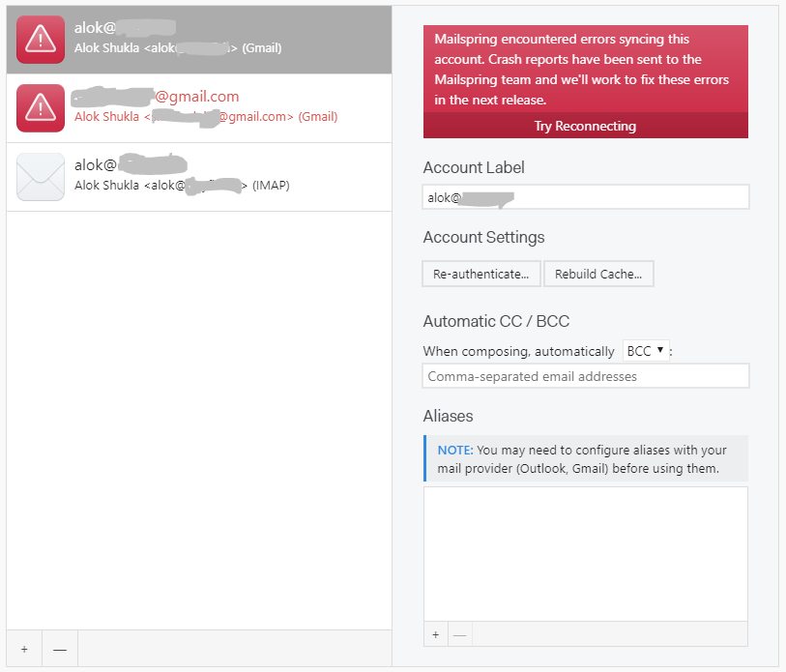
Task: Focus the Account Label input field
Action: click(586, 197)
